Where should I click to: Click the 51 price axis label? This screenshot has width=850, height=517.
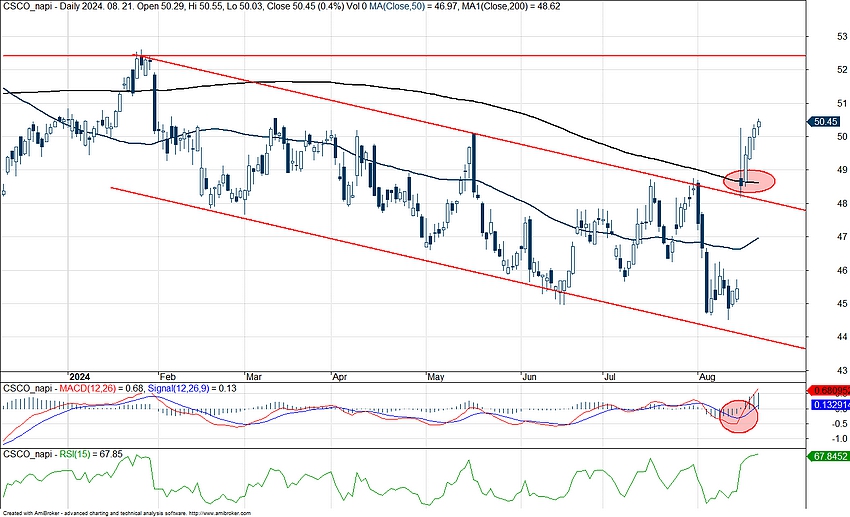(x=842, y=104)
